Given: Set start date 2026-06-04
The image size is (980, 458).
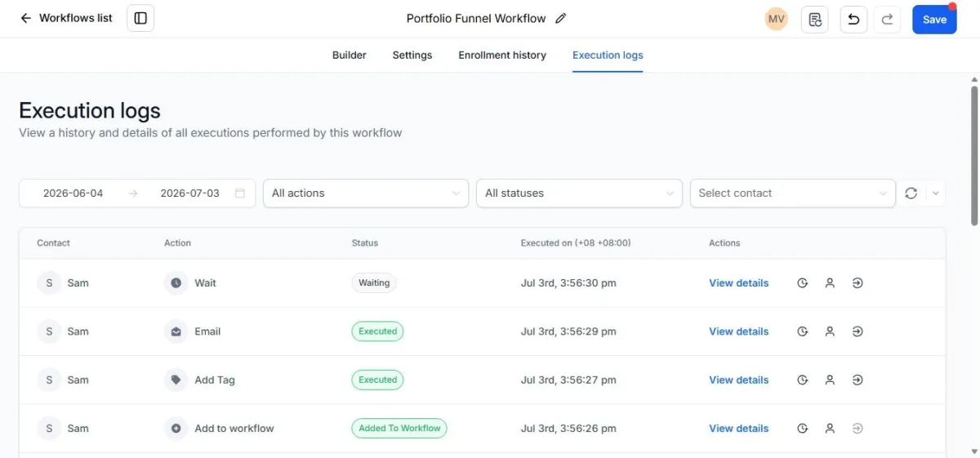Looking at the screenshot, I should click(x=73, y=193).
